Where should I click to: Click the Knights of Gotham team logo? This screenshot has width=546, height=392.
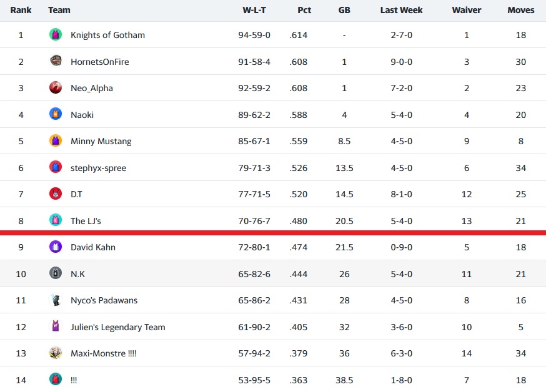pos(56,35)
